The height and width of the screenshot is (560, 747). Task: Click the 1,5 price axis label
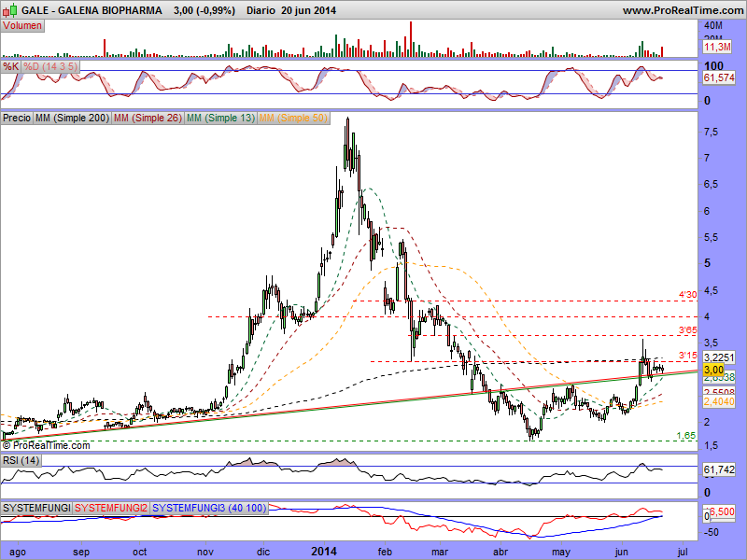coord(712,446)
